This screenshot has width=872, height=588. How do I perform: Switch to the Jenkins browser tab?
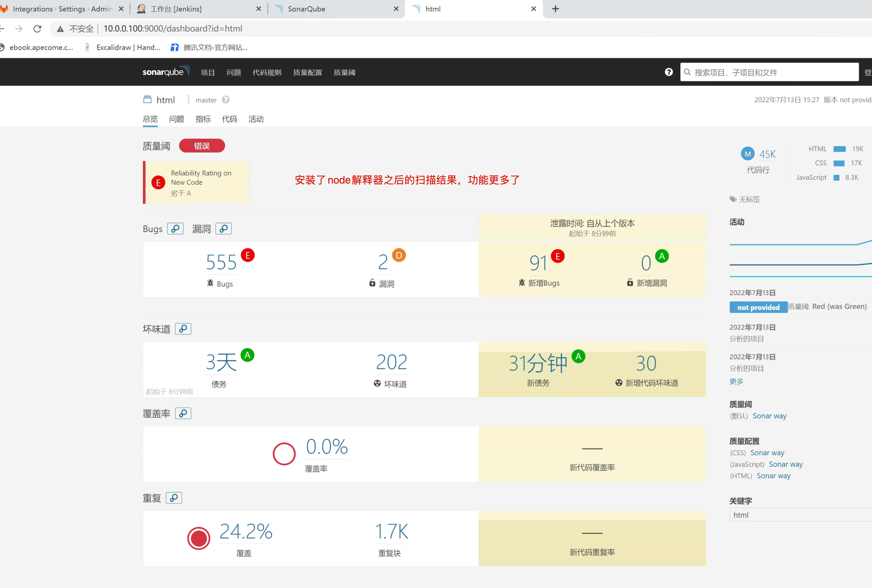199,9
